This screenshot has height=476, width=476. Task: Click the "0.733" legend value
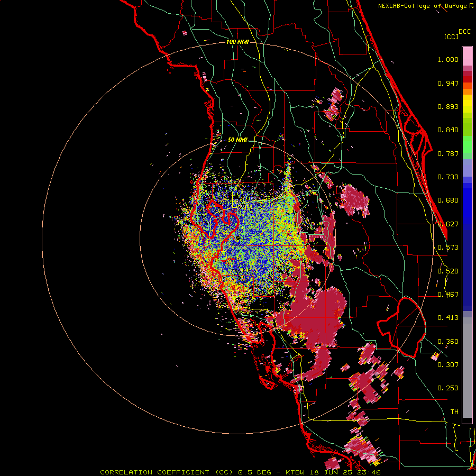tap(448, 177)
